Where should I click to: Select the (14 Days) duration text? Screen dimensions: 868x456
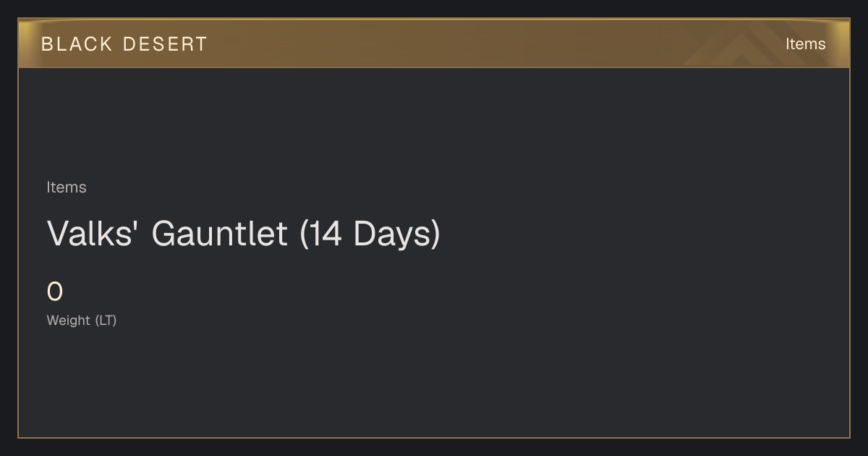click(370, 234)
